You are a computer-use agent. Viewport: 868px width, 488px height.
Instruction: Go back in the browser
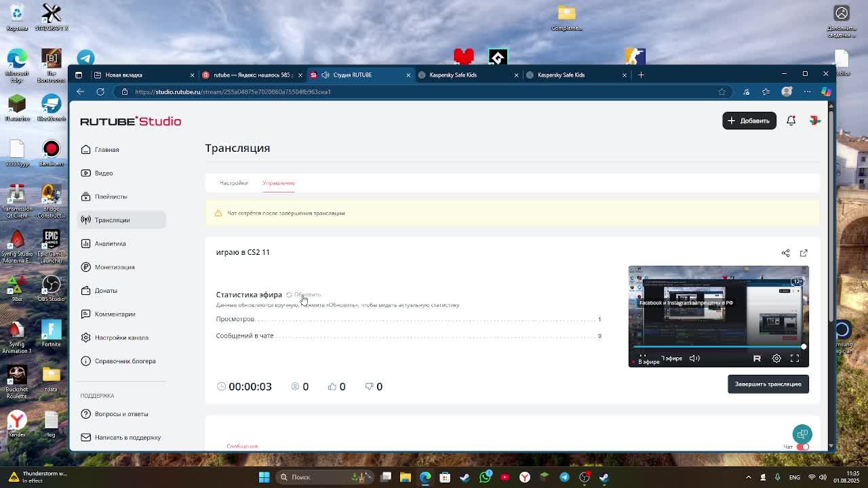click(80, 91)
